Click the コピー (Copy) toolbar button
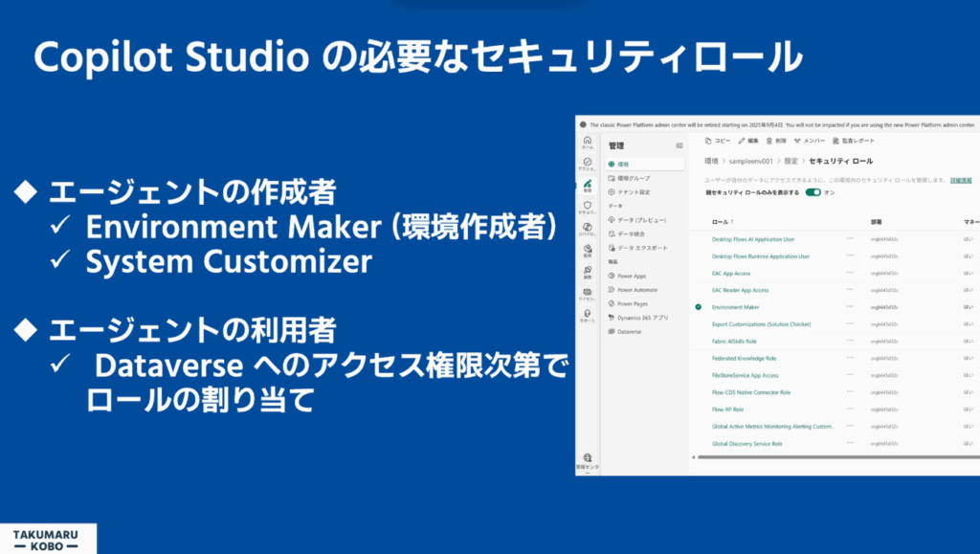Viewport: 980px width, 554px height. (x=717, y=141)
